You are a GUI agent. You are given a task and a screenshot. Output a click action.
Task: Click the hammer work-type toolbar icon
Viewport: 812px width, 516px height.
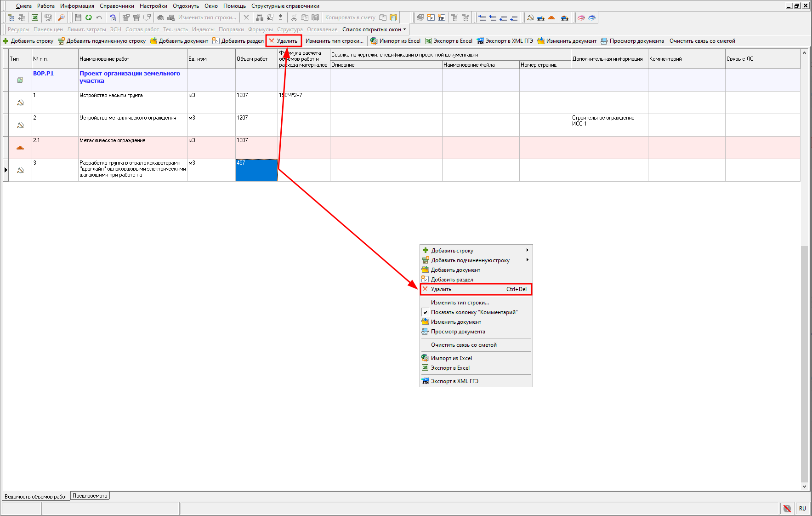click(x=530, y=18)
